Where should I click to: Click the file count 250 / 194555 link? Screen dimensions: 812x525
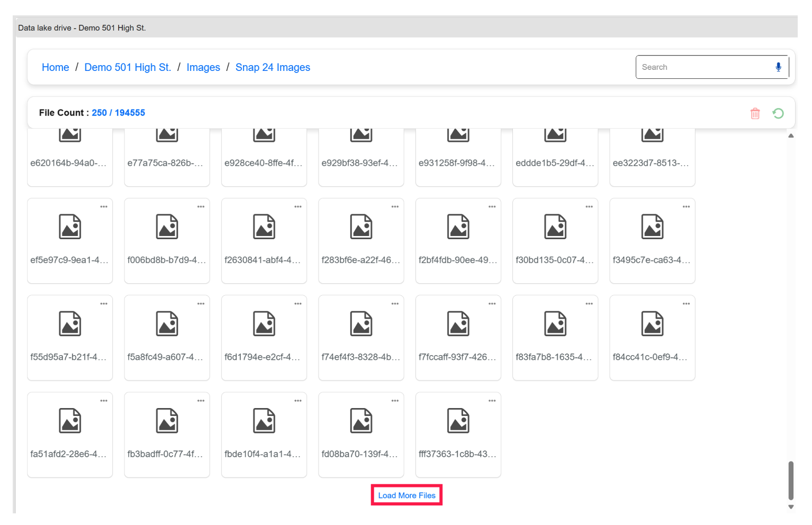coord(119,112)
